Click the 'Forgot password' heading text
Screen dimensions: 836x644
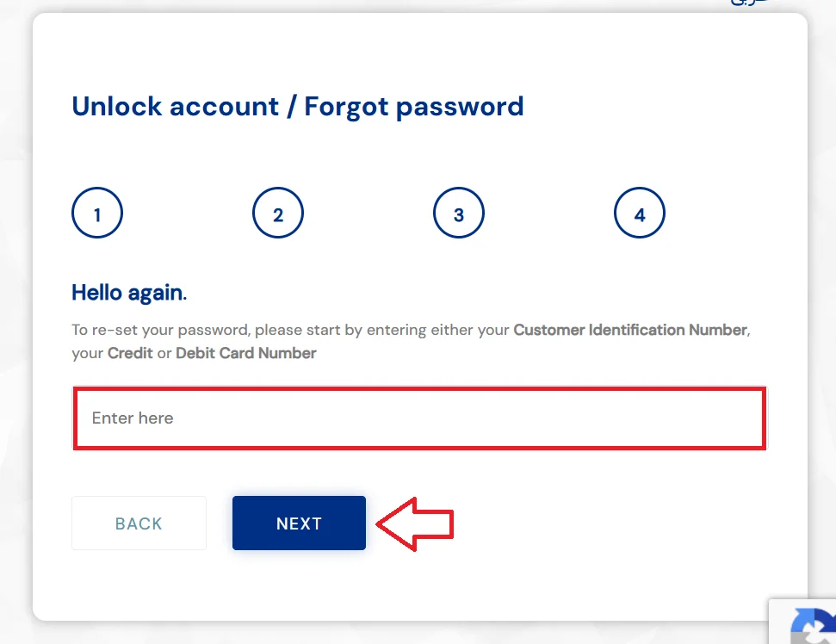point(414,107)
